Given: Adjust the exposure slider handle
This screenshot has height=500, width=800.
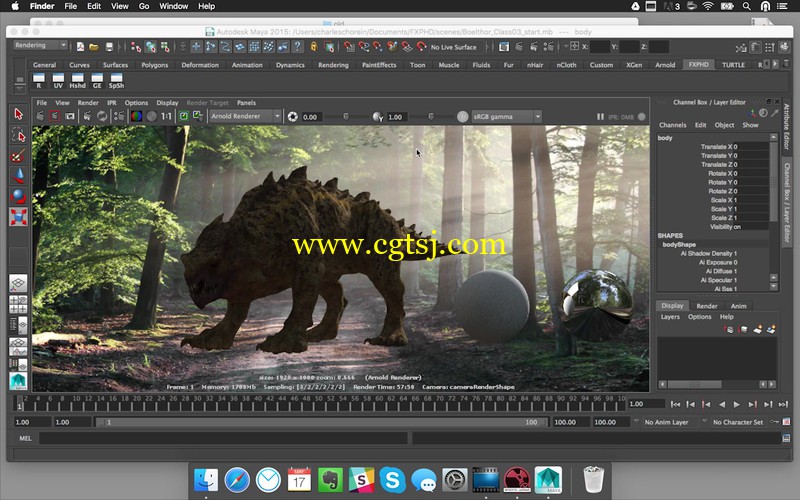Looking at the screenshot, I should [345, 117].
